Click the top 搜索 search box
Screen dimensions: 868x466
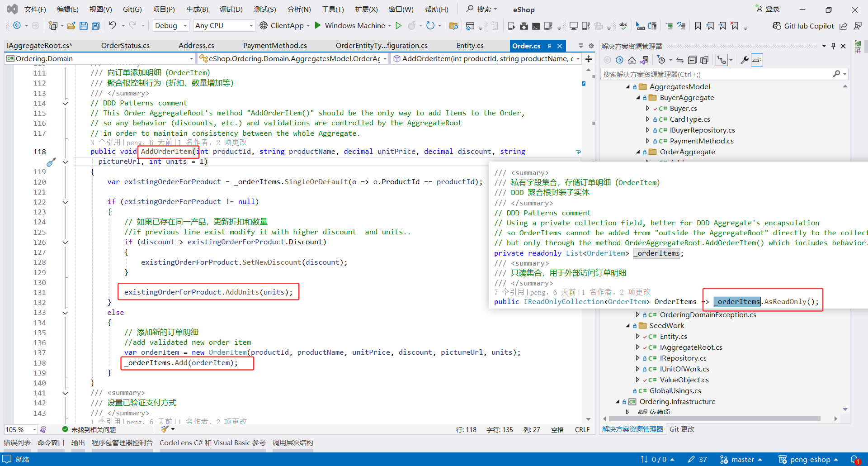pyautogui.click(x=481, y=9)
